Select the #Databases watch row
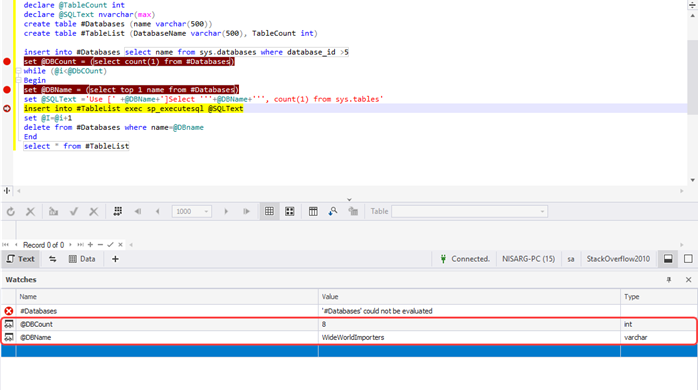Screen dimensions: 698x390 point(349,311)
